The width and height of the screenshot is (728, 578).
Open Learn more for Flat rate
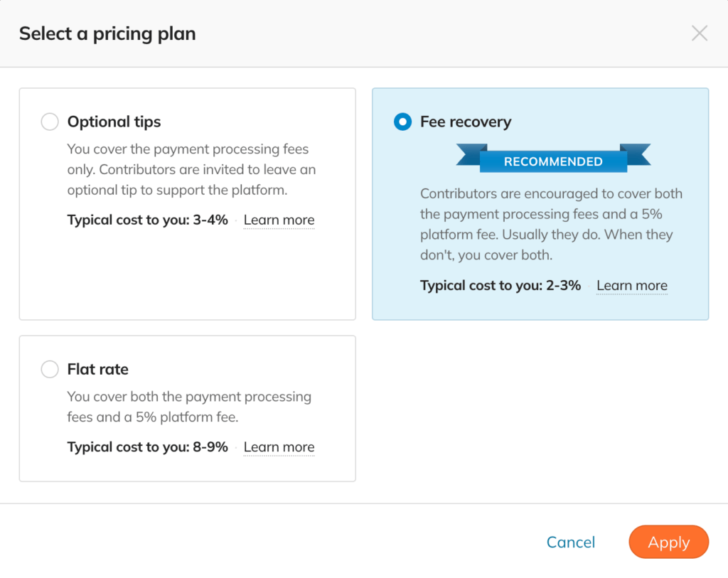279,447
